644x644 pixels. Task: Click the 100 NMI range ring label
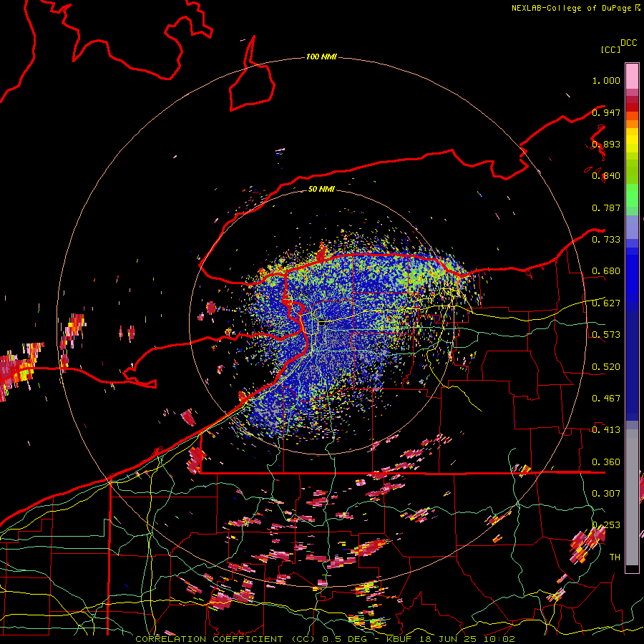pos(321,57)
